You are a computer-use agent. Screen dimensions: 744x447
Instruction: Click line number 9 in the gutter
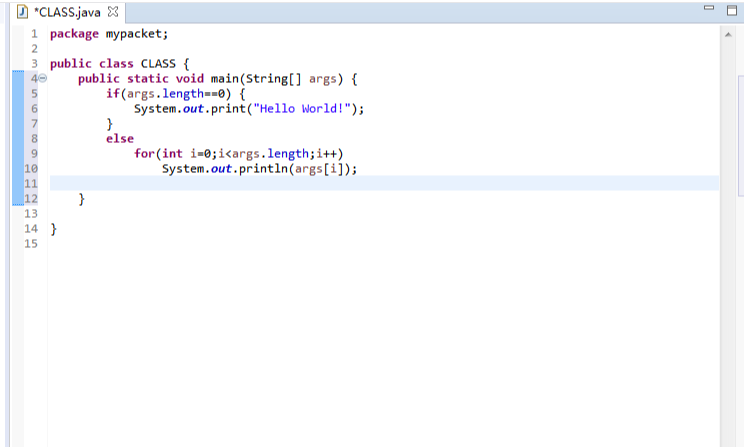point(34,154)
